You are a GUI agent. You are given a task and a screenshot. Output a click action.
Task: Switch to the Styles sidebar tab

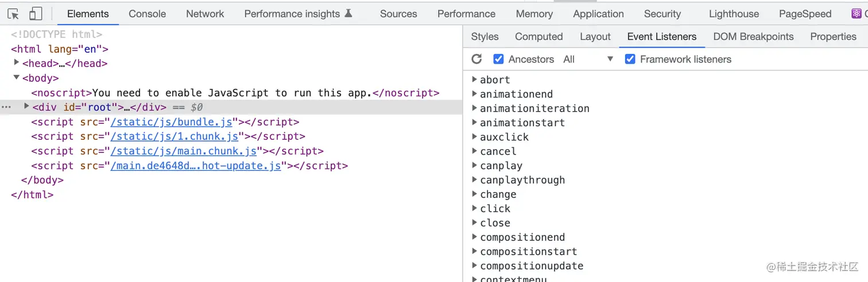(485, 36)
